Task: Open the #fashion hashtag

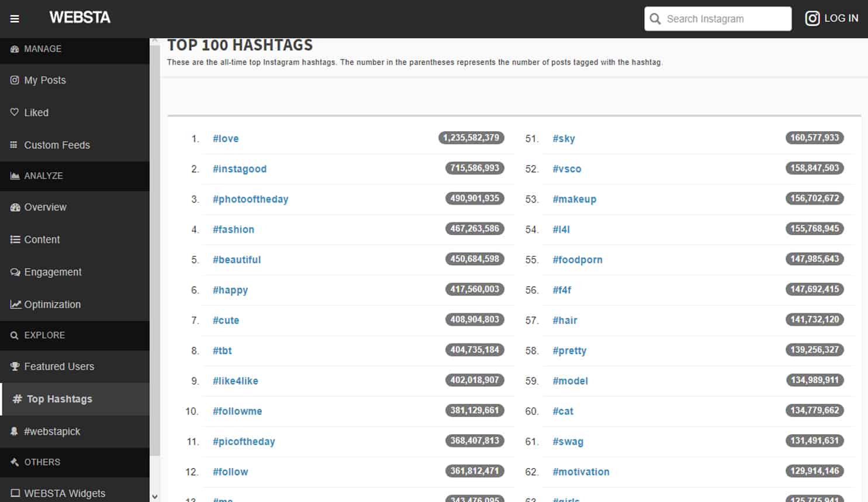Action: click(x=234, y=229)
